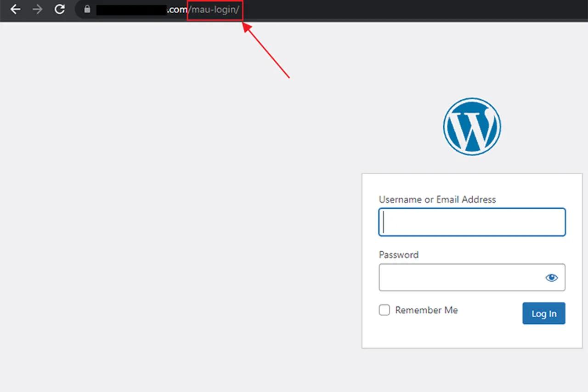
Task: View site security via the padlock icon
Action: point(87,9)
